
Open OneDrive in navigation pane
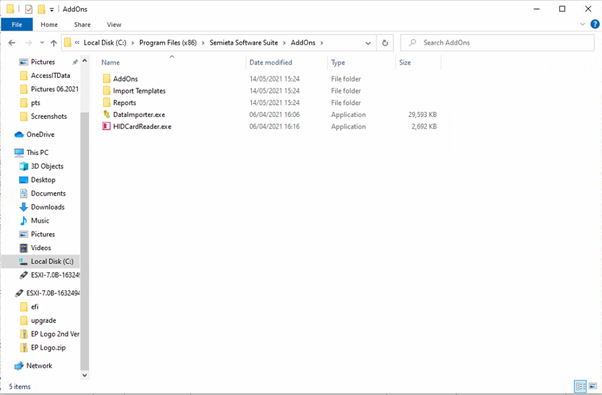tap(40, 134)
